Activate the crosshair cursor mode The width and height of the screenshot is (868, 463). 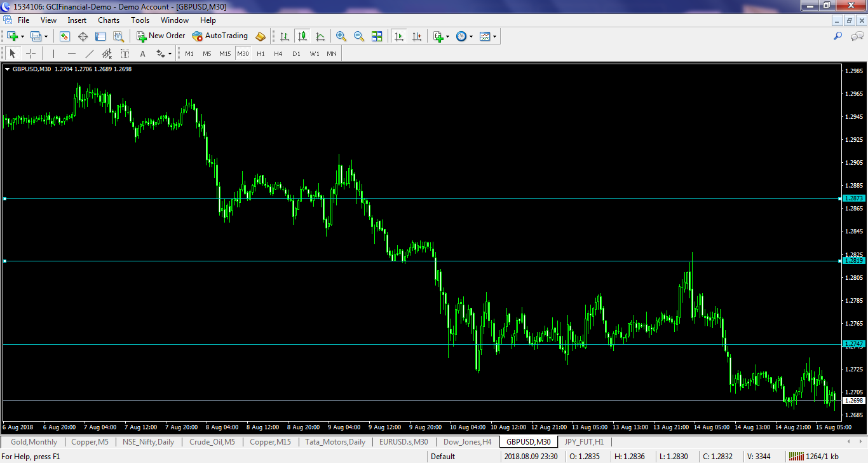click(x=31, y=54)
